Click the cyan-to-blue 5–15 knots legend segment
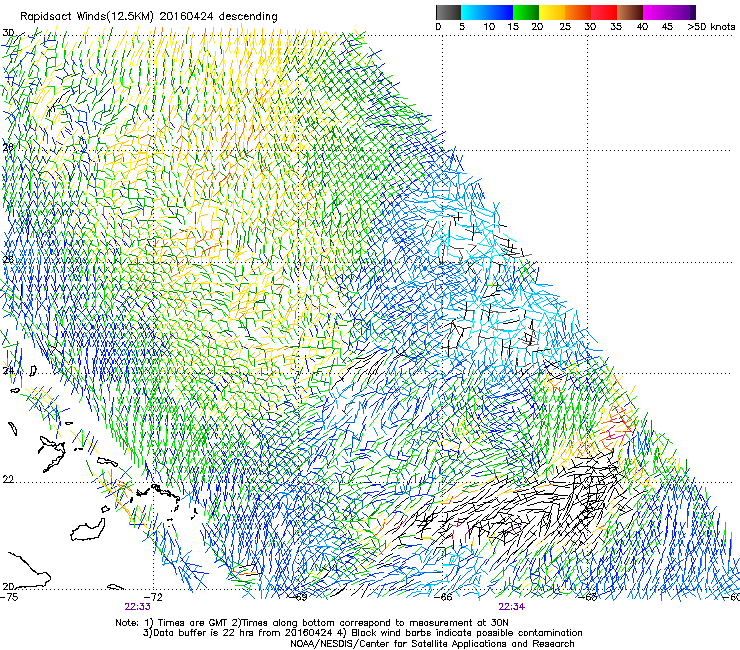The width and height of the screenshot is (740, 650). (x=487, y=12)
